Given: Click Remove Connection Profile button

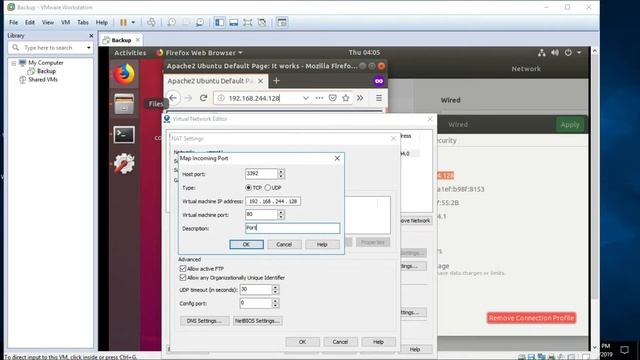Looking at the screenshot, I should 531,318.
